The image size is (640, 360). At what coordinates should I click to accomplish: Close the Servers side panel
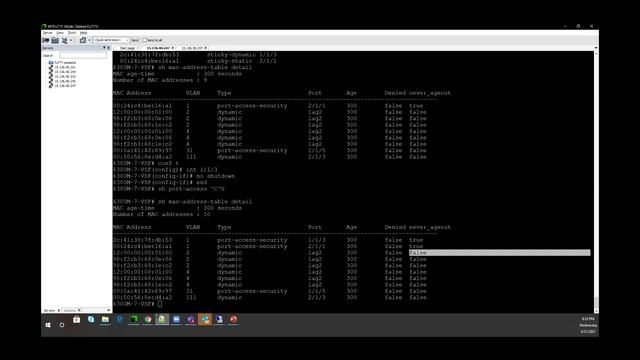point(109,48)
